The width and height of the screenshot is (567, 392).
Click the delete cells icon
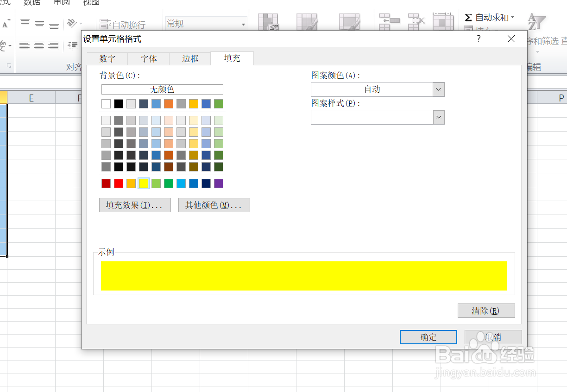tap(416, 22)
